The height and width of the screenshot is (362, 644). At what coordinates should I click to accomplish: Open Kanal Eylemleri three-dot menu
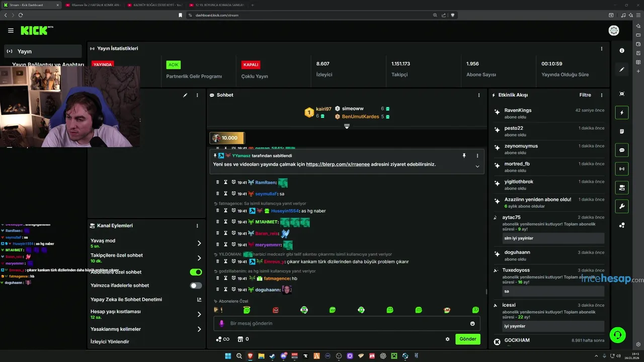coord(197,226)
